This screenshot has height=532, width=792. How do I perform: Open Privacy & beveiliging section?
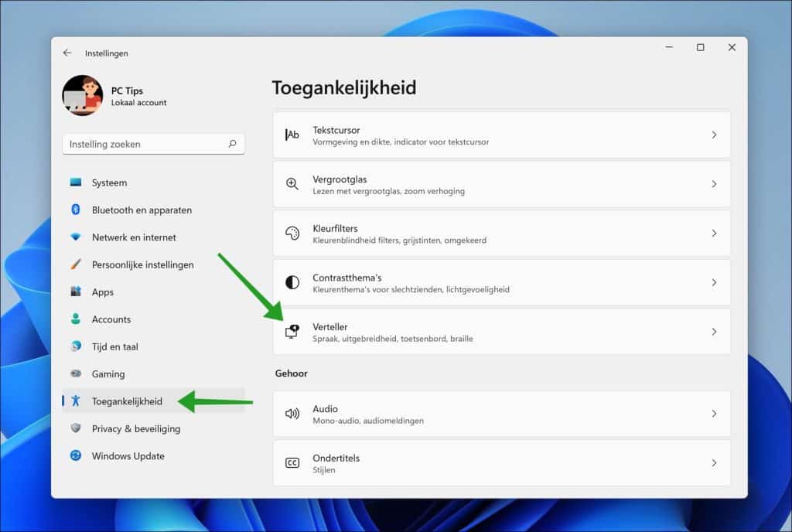click(x=124, y=428)
